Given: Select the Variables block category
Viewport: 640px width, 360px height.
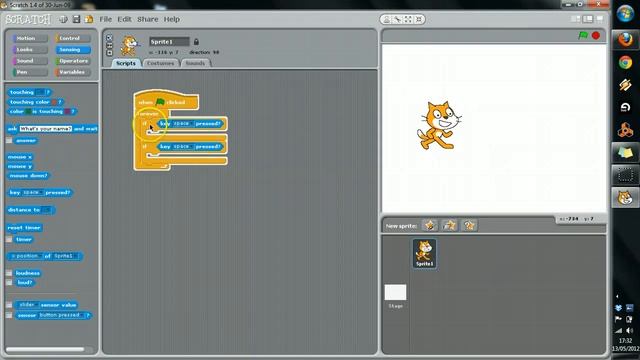Looking at the screenshot, I should click(x=73, y=72).
